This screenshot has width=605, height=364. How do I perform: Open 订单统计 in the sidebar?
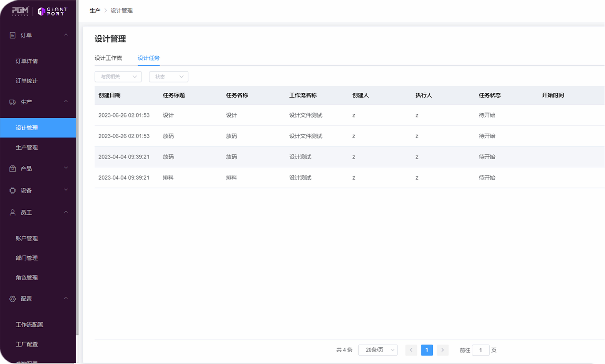click(x=27, y=81)
